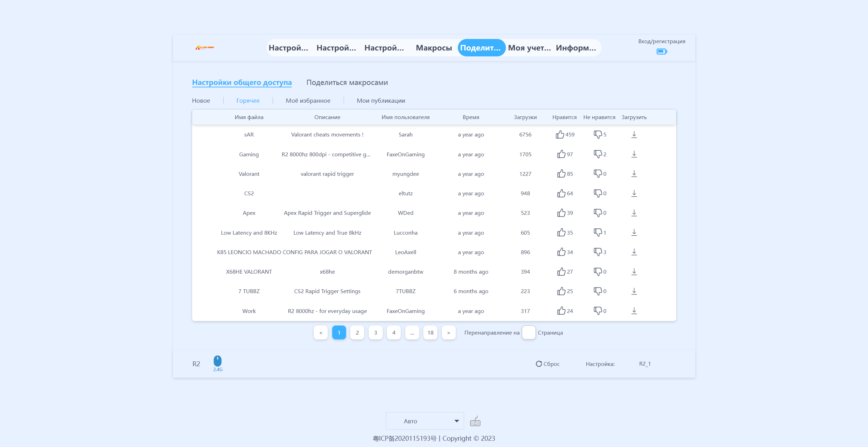
Task: Click the page number jump input field
Action: point(528,333)
